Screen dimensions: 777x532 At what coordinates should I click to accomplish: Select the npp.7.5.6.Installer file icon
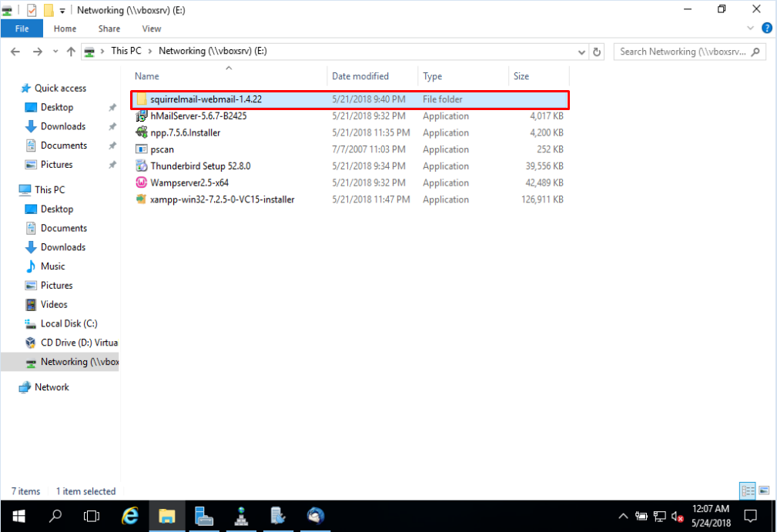coord(142,132)
